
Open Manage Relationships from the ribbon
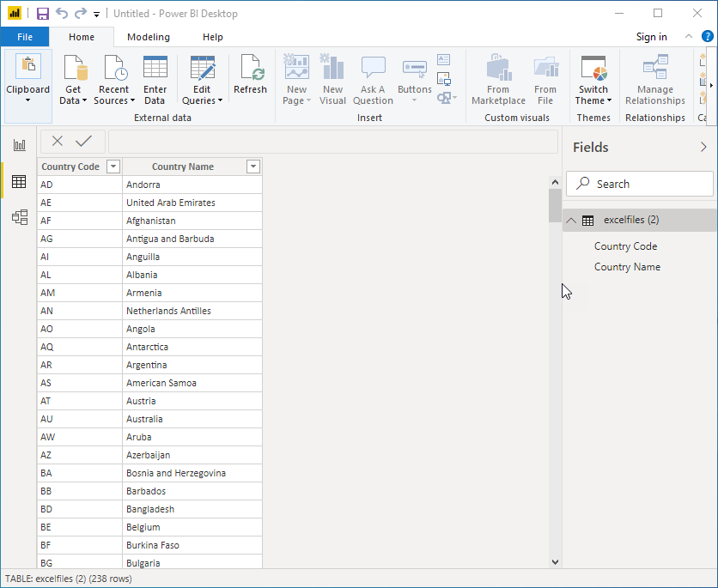tap(654, 80)
